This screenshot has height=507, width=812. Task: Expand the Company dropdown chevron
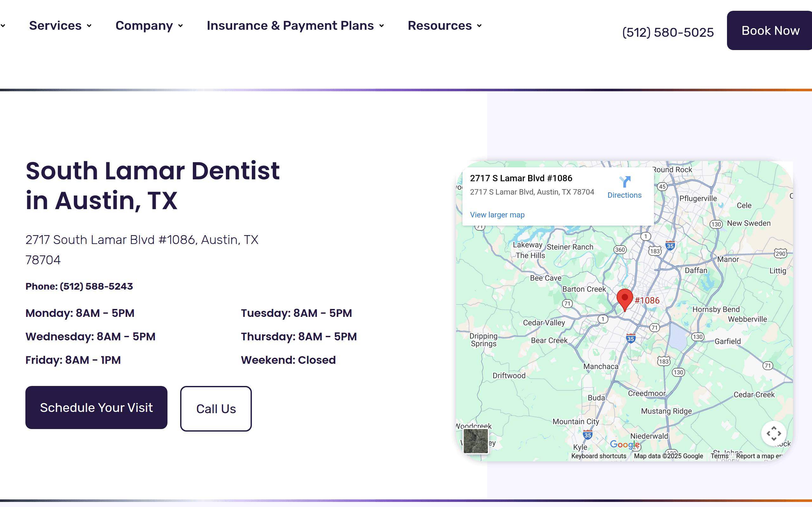pyautogui.click(x=180, y=25)
